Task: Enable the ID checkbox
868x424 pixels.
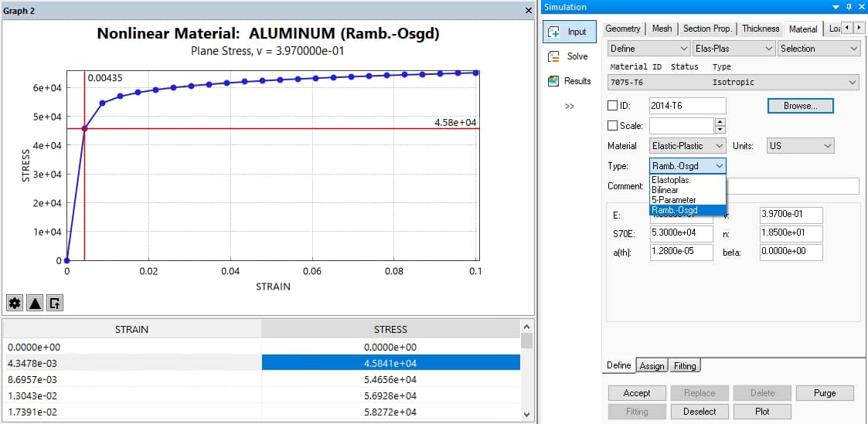Action: [x=613, y=106]
